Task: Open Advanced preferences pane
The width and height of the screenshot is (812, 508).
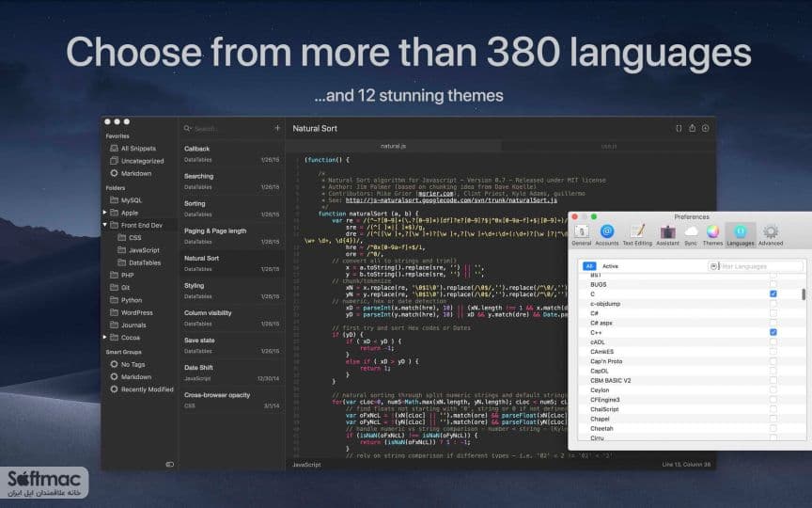Action: tap(771, 235)
